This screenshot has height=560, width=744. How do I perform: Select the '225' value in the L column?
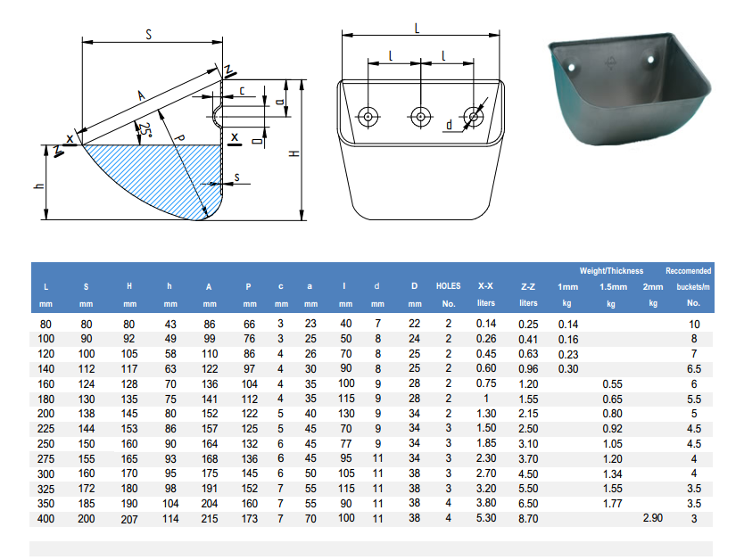click(46, 429)
